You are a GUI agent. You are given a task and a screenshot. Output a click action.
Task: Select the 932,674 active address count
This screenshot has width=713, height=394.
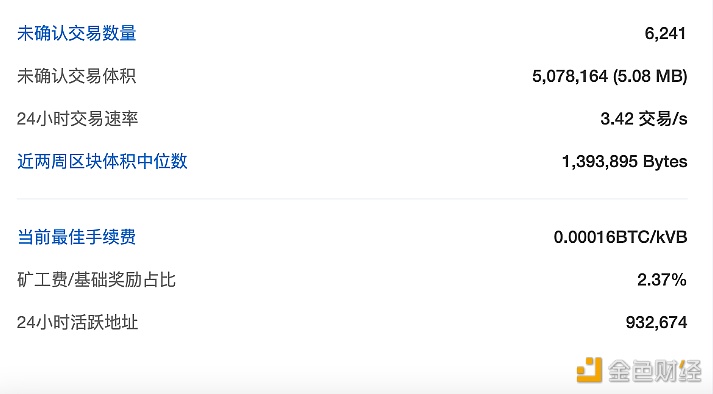coord(656,323)
